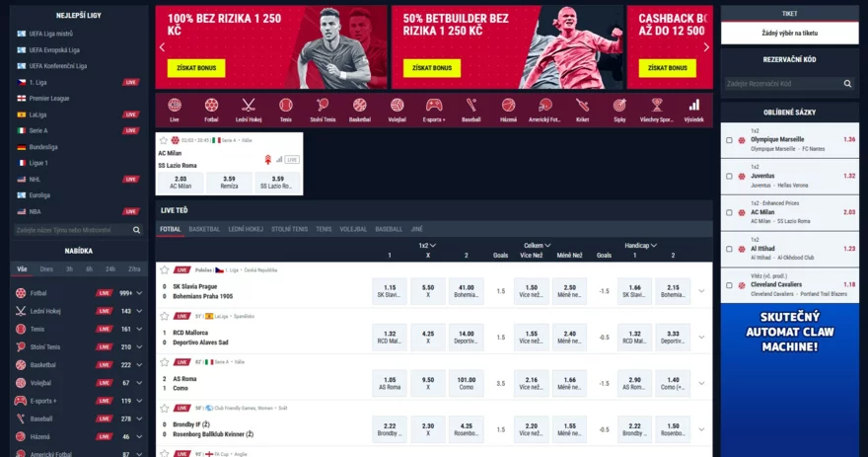Open the Premier League link
The height and width of the screenshot is (457, 868).
(49, 98)
